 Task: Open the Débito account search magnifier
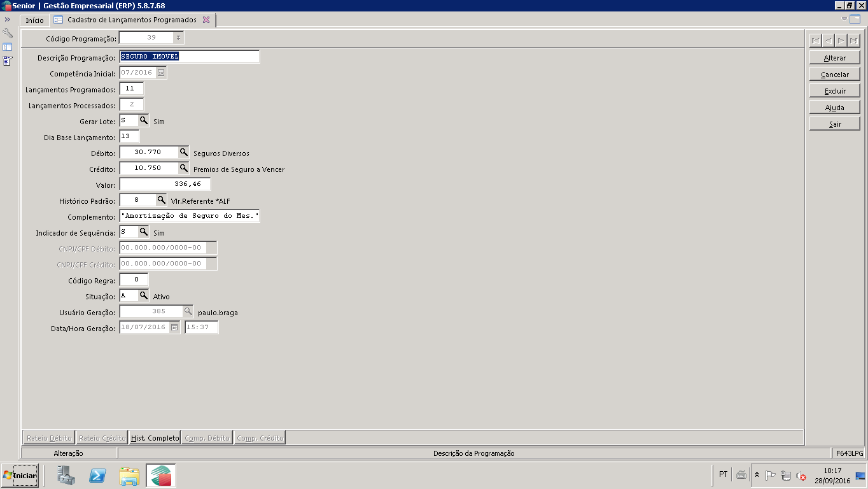tap(183, 152)
